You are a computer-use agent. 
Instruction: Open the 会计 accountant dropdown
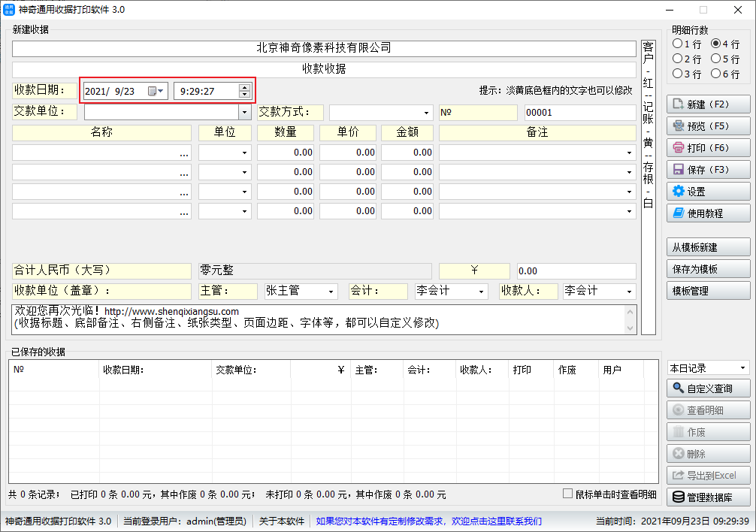(481, 292)
